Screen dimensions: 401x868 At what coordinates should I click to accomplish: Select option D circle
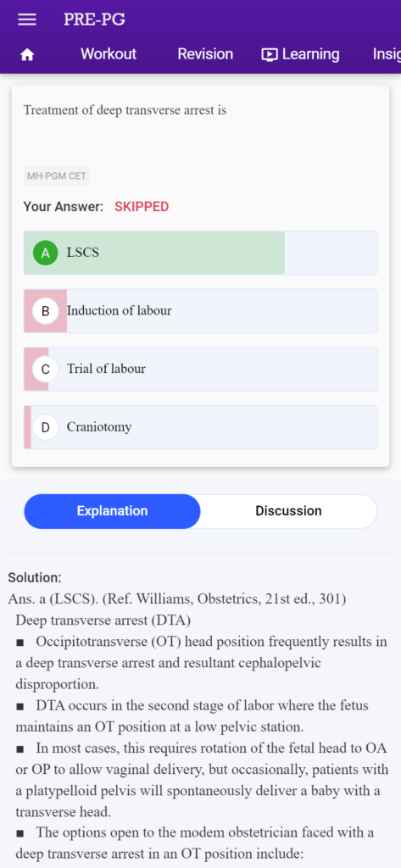click(x=46, y=427)
